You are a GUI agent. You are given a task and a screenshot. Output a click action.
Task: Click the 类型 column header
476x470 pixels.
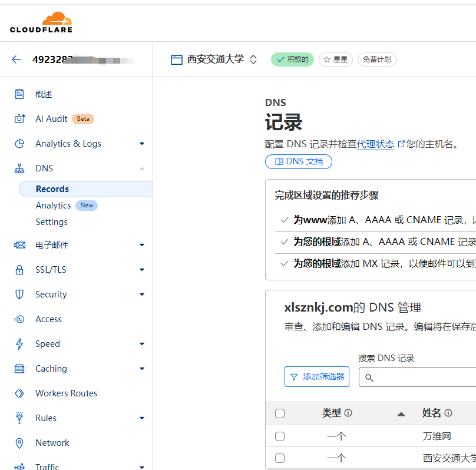tap(332, 413)
